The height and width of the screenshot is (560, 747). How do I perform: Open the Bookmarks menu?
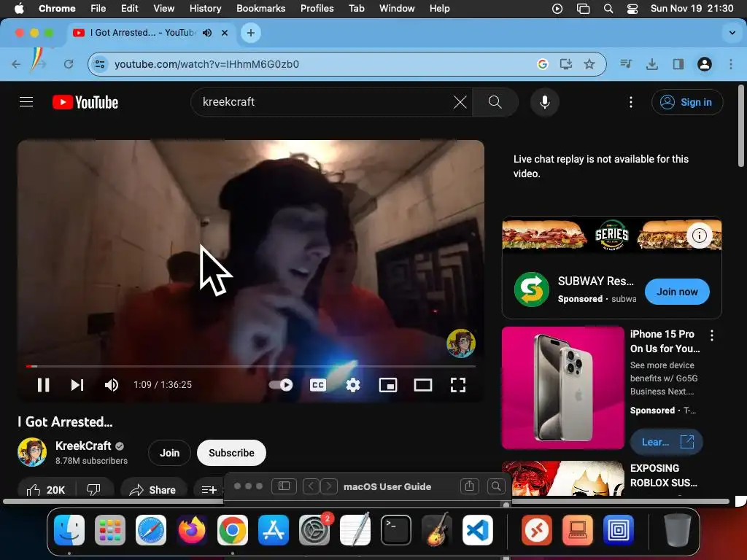260,8
